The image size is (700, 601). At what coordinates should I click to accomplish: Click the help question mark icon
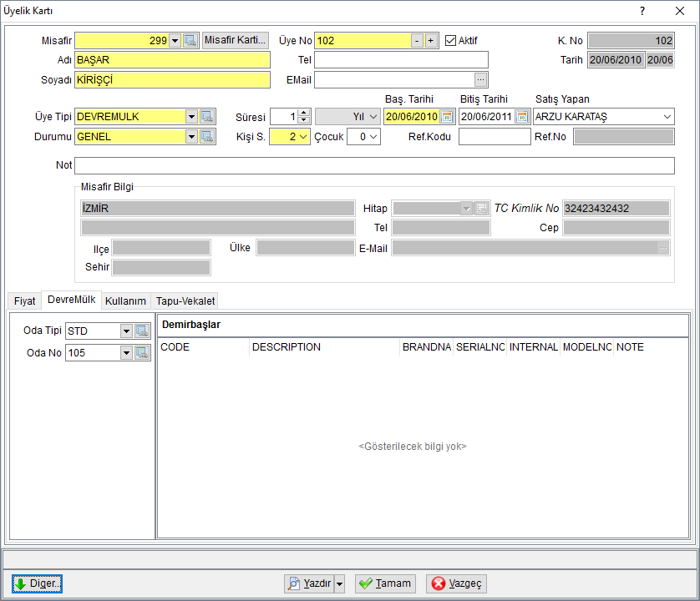(642, 11)
